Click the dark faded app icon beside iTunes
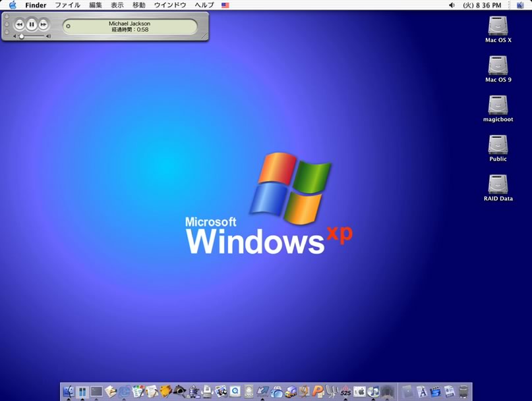532x401 pixels. click(387, 392)
